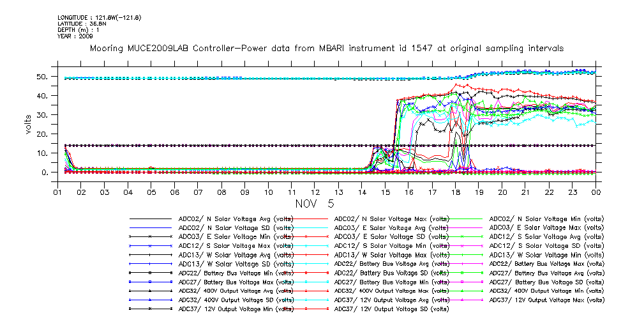The width and height of the screenshot is (644, 322).
Task: Click the ADC37 12V Output Voltage SD legend label
Action: point(391,309)
